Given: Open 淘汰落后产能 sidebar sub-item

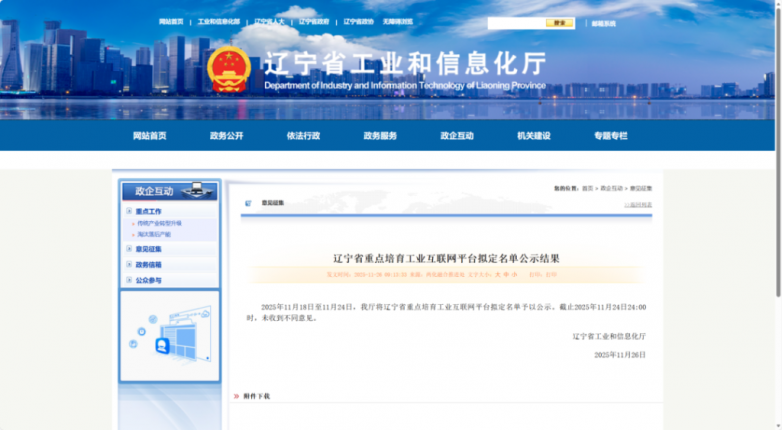Looking at the screenshot, I should (154, 235).
